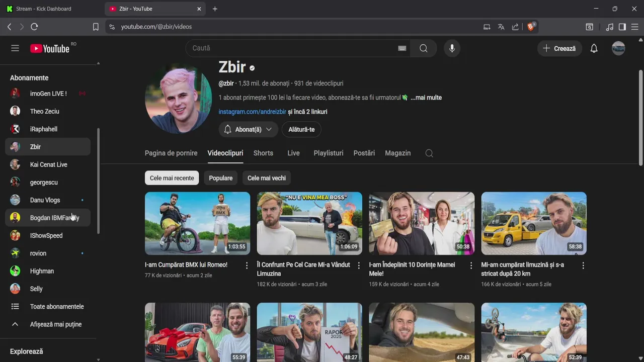Image resolution: width=644 pixels, height=362 pixels.
Task: Click the Zbir channel profile picture
Action: click(x=179, y=99)
